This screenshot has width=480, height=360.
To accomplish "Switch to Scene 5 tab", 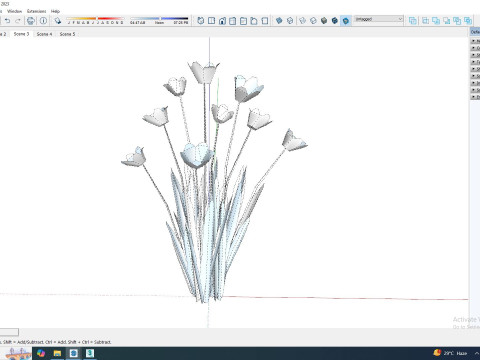I will point(67,34).
